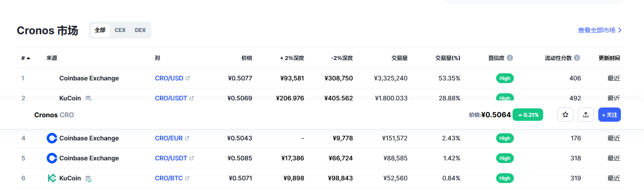Click price cell ¥0.5077

coord(240,78)
